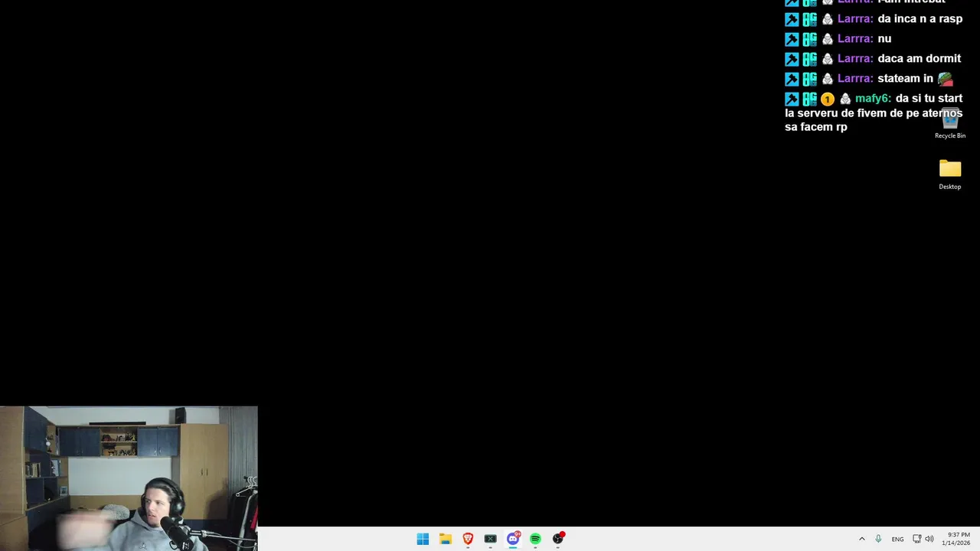Open network settings tray icon
This screenshot has height=551, width=980.
tap(916, 539)
